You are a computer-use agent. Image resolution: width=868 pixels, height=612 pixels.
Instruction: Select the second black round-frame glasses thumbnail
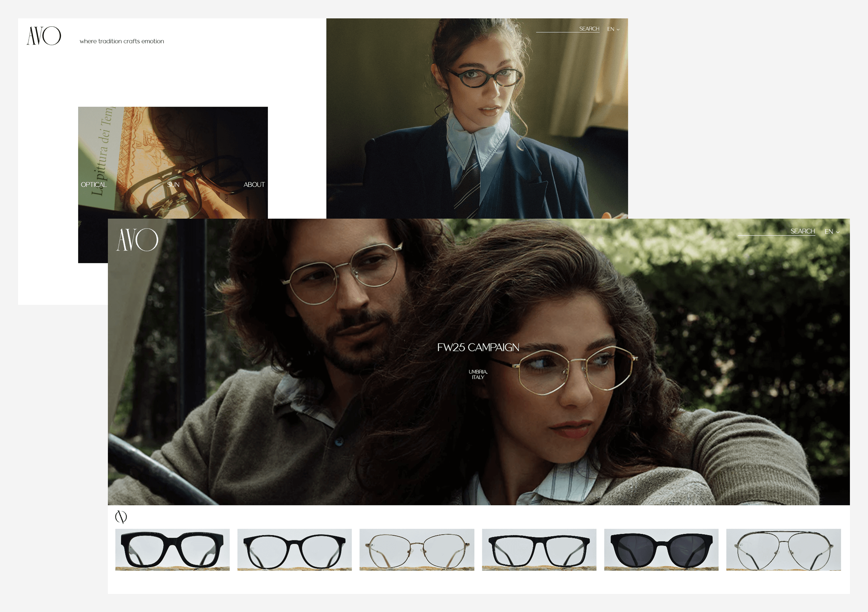tap(294, 550)
